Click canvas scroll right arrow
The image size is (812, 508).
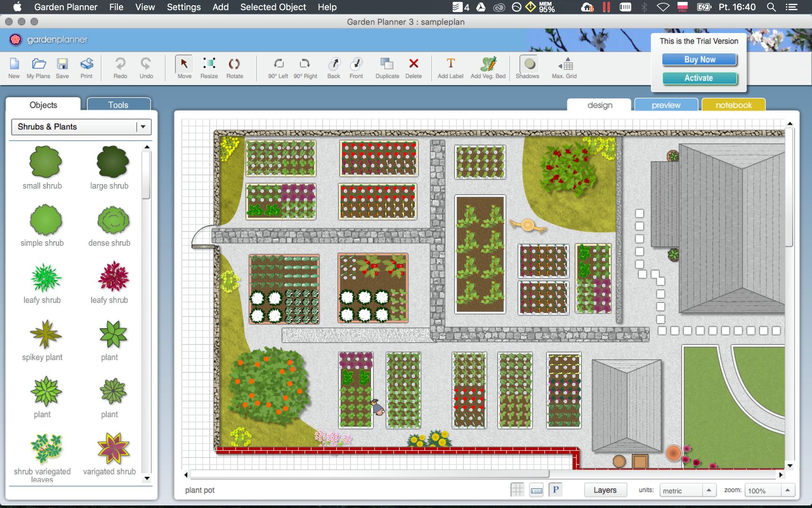point(781,474)
